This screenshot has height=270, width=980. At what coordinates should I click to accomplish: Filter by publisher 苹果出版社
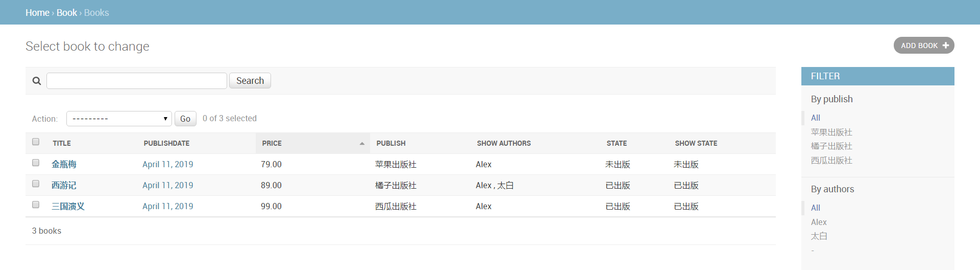831,132
